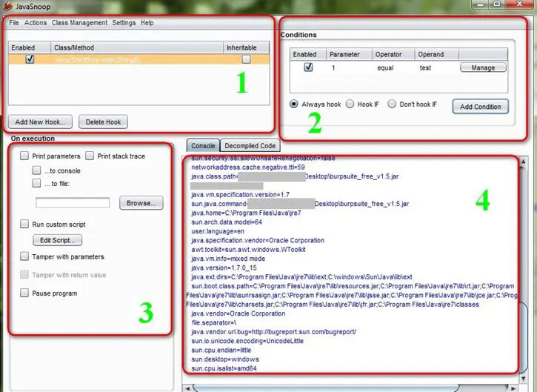Toggle the hook's Inheritable checkbox
This screenshot has width=537, height=392.
click(x=246, y=59)
